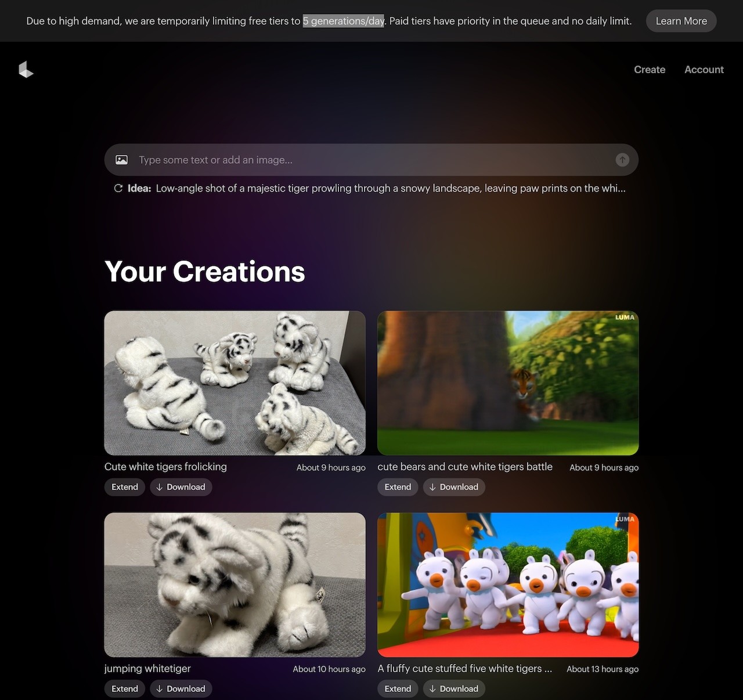
Task: Click the add image icon in prompt box
Action: 121,160
